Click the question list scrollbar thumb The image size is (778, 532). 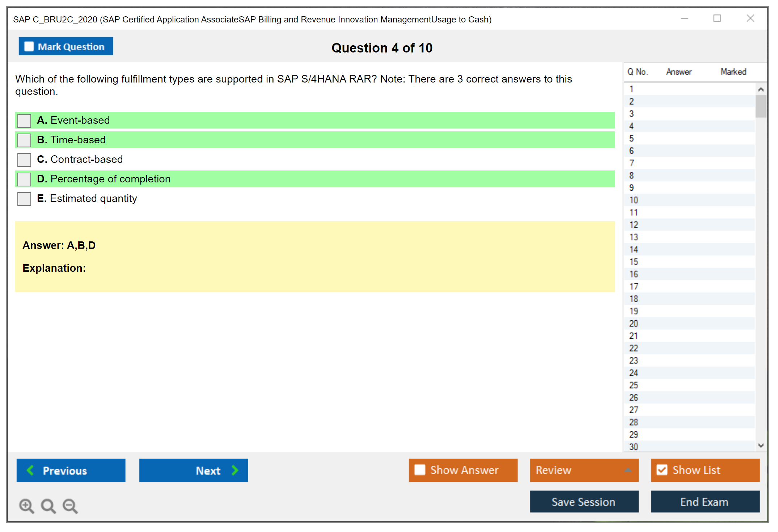pyautogui.click(x=761, y=106)
